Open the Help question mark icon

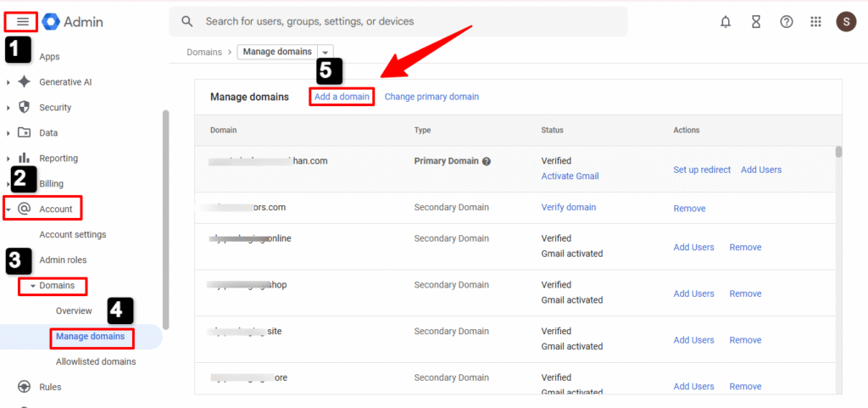[786, 22]
